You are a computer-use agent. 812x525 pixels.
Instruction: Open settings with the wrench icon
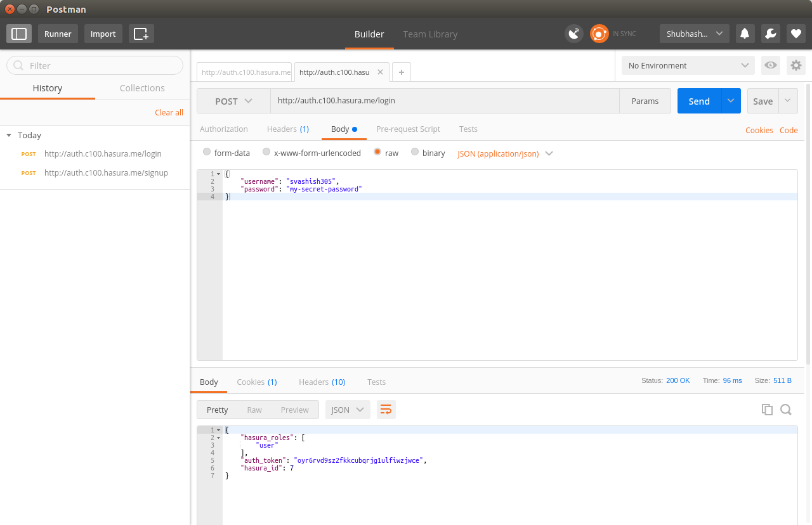[770, 33]
